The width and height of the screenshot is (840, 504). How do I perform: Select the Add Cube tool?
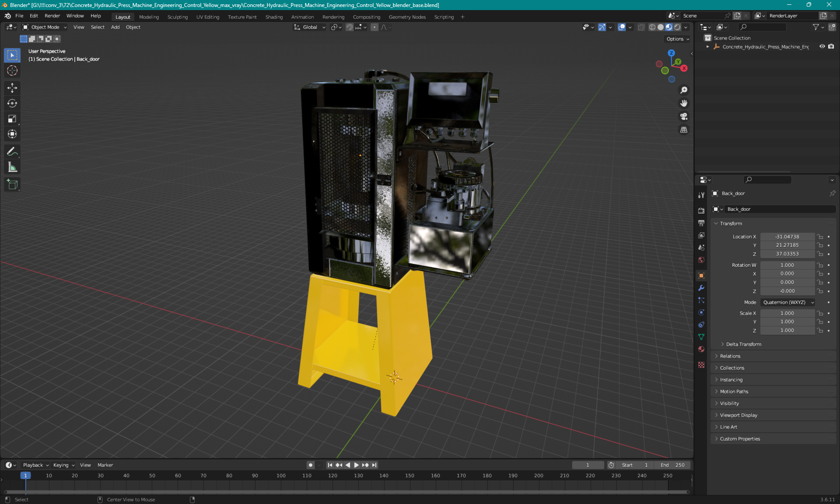coord(12,185)
